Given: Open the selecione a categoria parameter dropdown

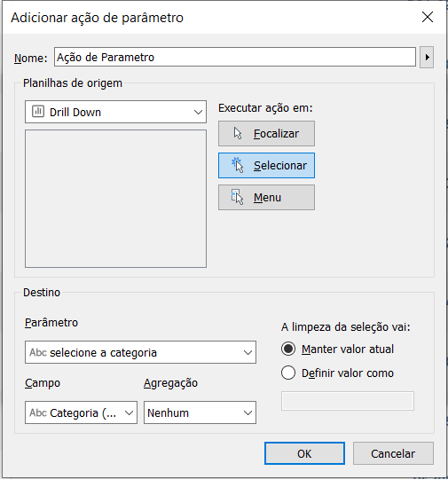Looking at the screenshot, I should coord(140,352).
